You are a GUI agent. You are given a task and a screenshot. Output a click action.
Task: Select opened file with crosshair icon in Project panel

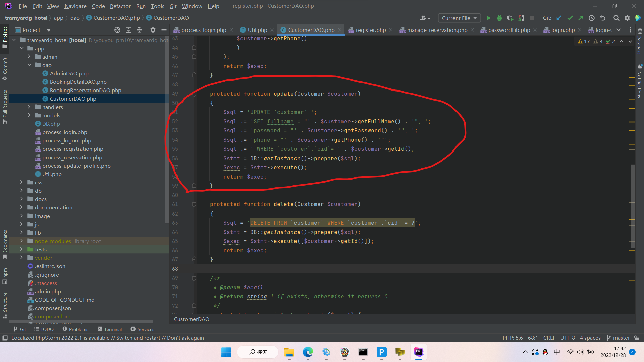coord(117,30)
